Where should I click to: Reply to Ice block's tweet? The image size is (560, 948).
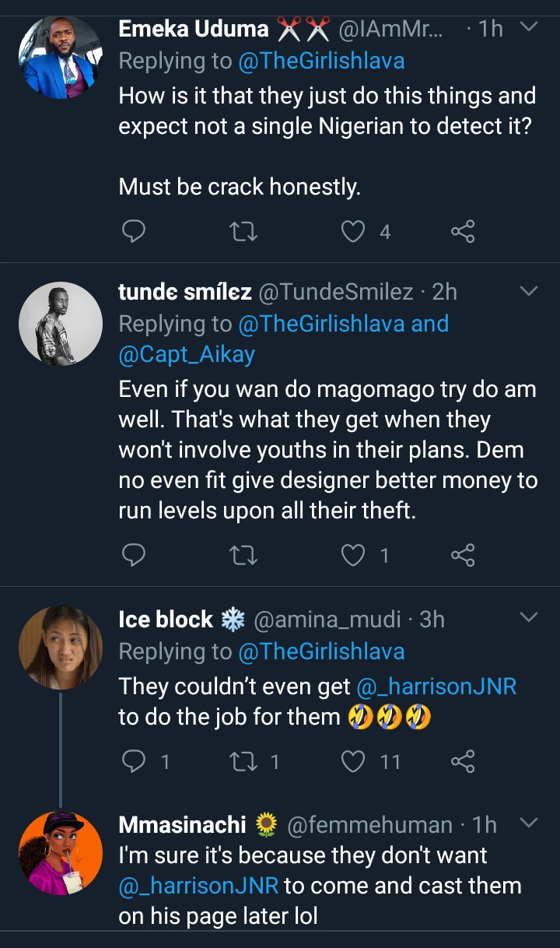pyautogui.click(x=135, y=760)
